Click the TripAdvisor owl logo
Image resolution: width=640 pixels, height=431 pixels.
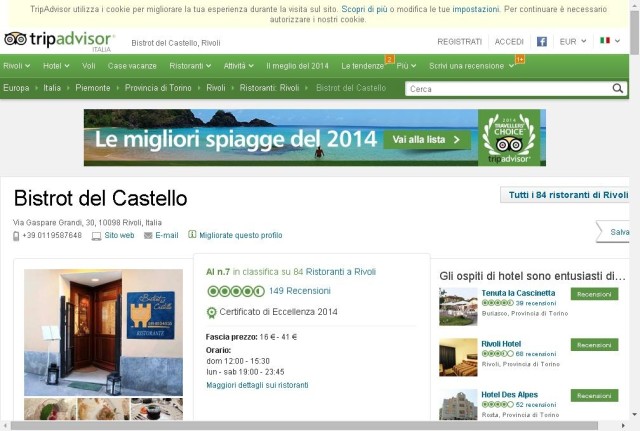(15, 39)
